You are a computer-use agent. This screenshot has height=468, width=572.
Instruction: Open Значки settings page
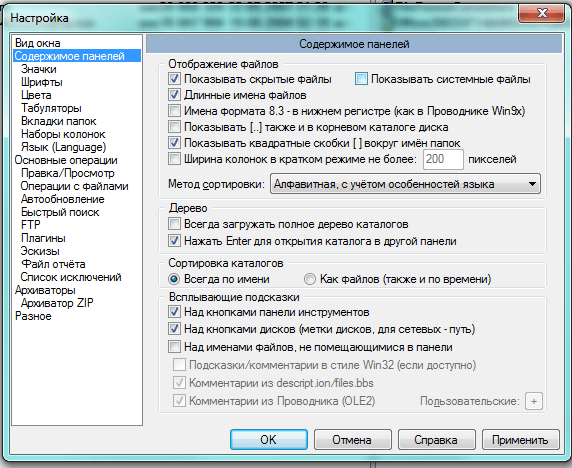tap(39, 69)
